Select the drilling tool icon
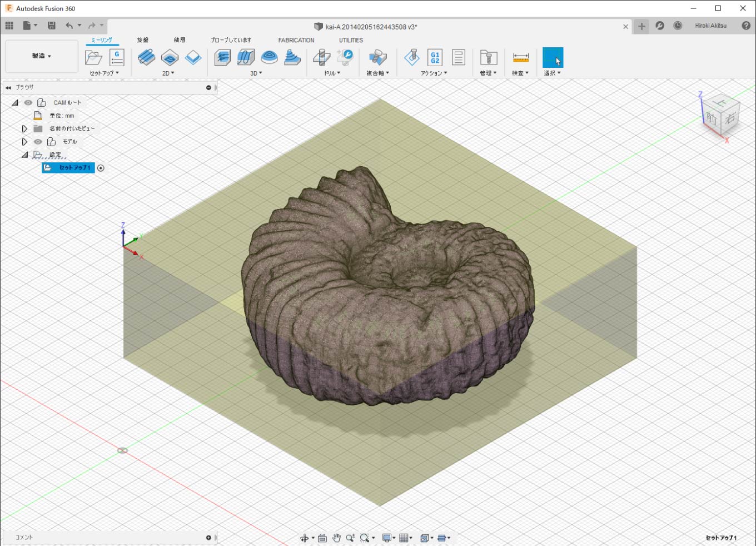The height and width of the screenshot is (546, 756). click(321, 57)
